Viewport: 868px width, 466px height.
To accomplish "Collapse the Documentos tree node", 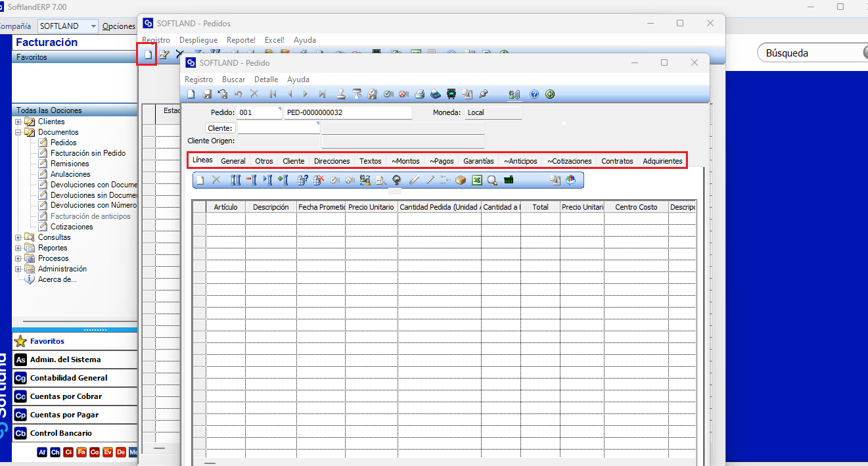I will [18, 132].
